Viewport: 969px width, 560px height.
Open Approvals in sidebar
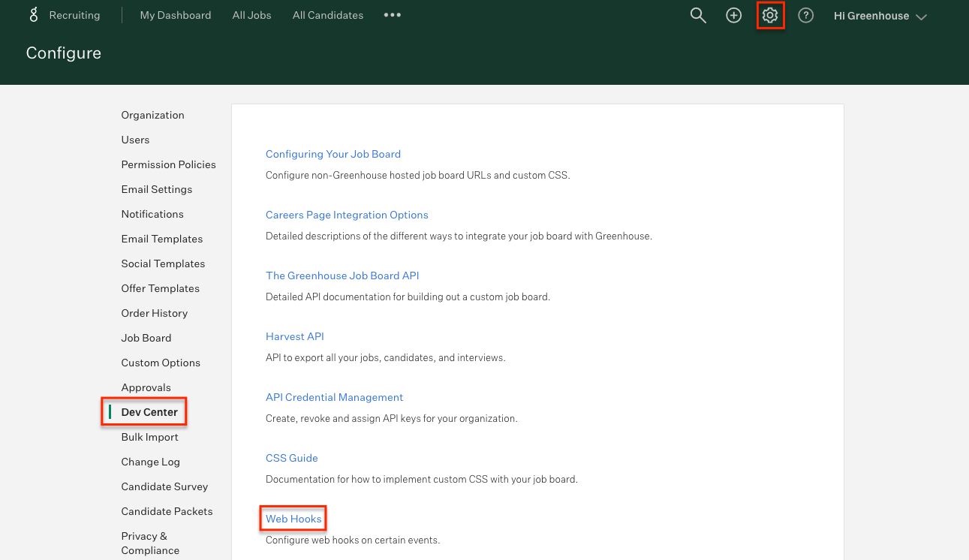point(146,387)
